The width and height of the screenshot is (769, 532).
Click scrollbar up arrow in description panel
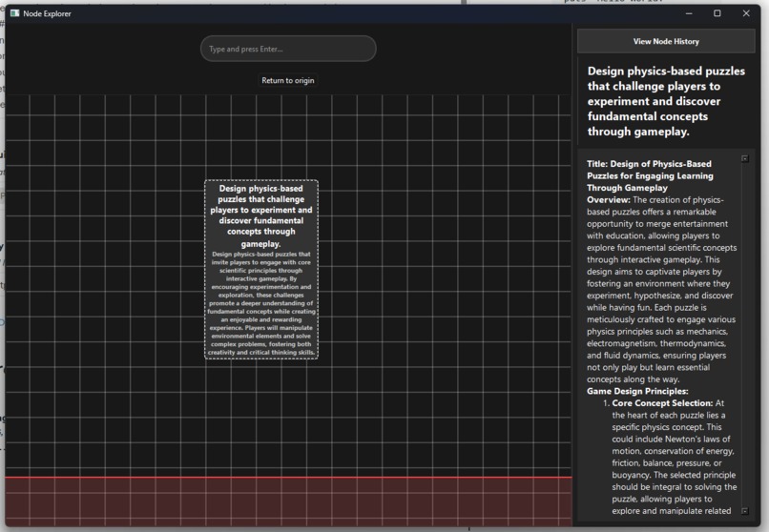click(x=745, y=158)
